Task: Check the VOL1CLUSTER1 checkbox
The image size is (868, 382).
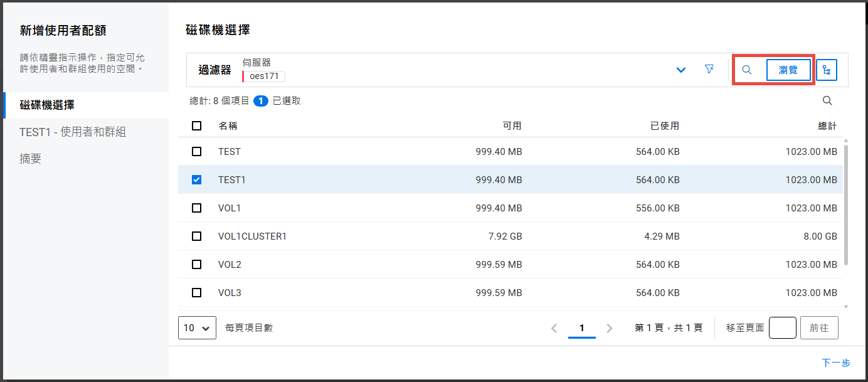Action: coord(197,236)
